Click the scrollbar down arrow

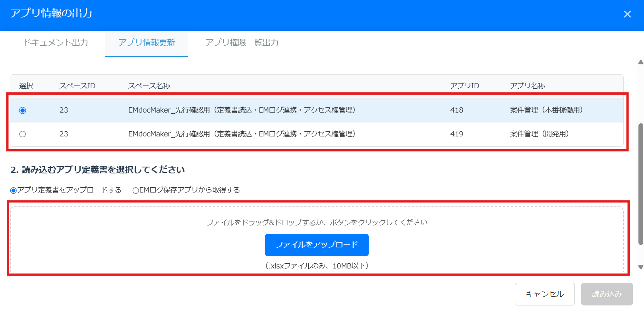(641, 267)
